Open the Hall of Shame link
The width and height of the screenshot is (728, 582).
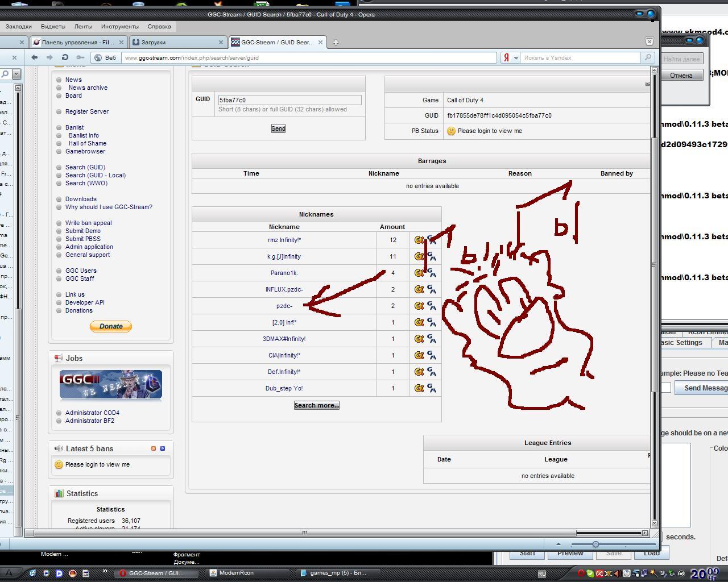[88, 143]
